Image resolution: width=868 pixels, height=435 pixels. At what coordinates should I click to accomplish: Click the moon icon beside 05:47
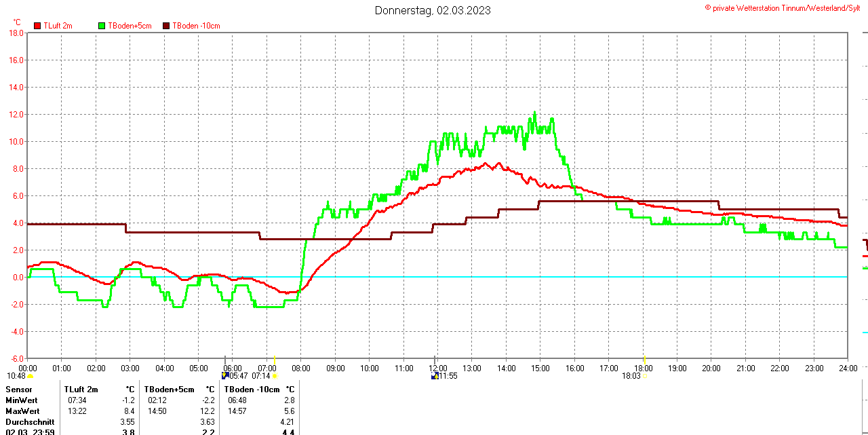coord(225,375)
